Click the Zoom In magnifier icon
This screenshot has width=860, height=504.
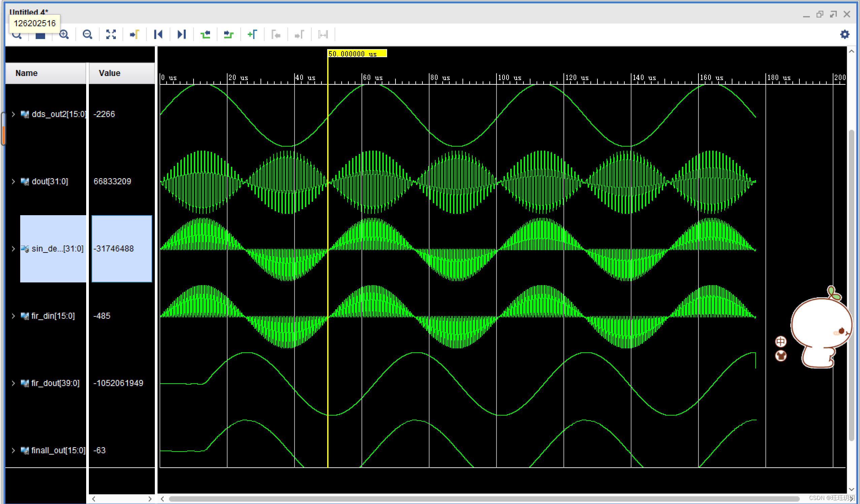pyautogui.click(x=64, y=34)
